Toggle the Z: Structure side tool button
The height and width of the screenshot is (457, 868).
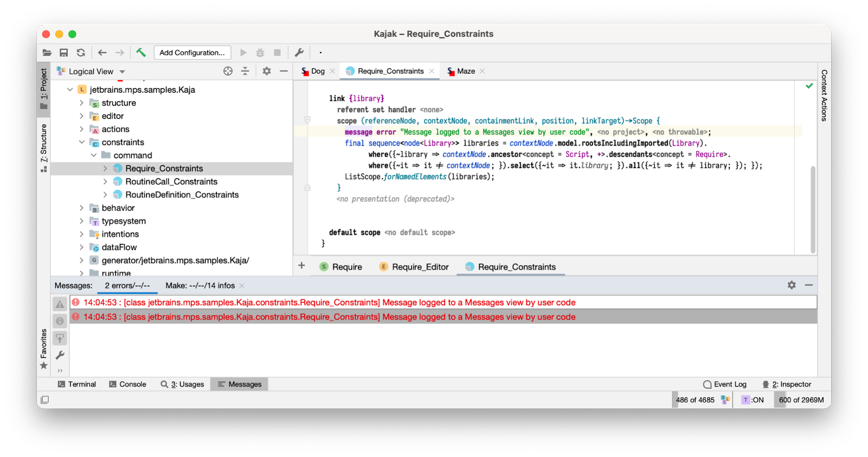click(x=43, y=149)
